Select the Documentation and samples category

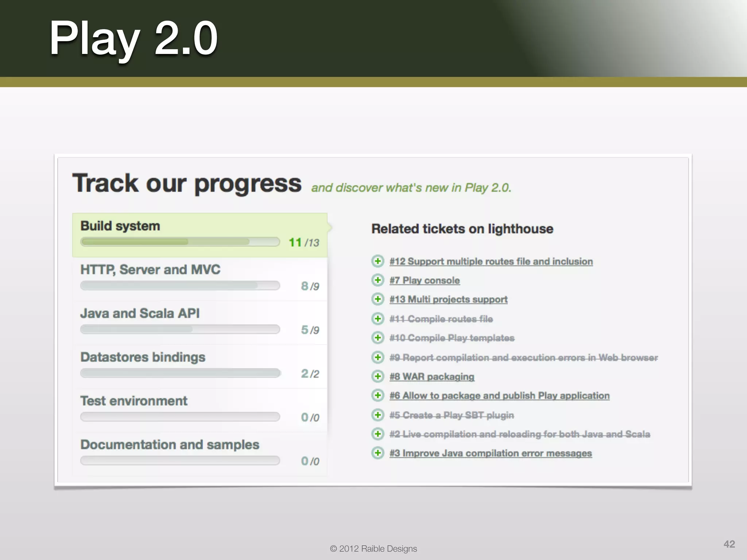200,454
